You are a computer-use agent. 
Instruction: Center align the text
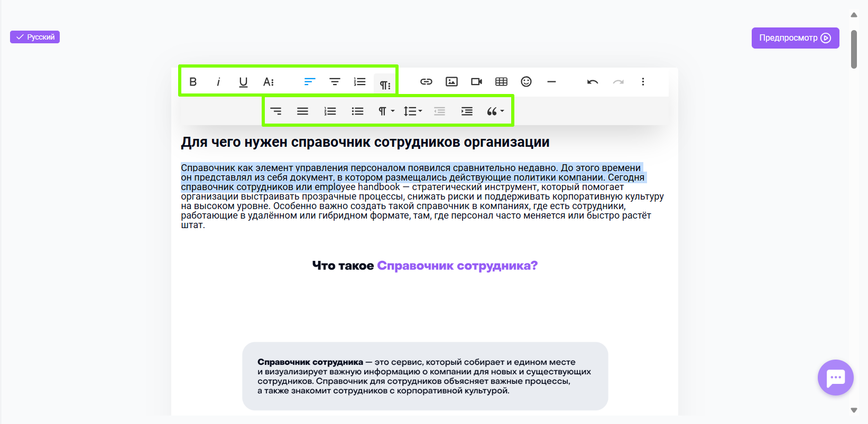[x=335, y=82]
